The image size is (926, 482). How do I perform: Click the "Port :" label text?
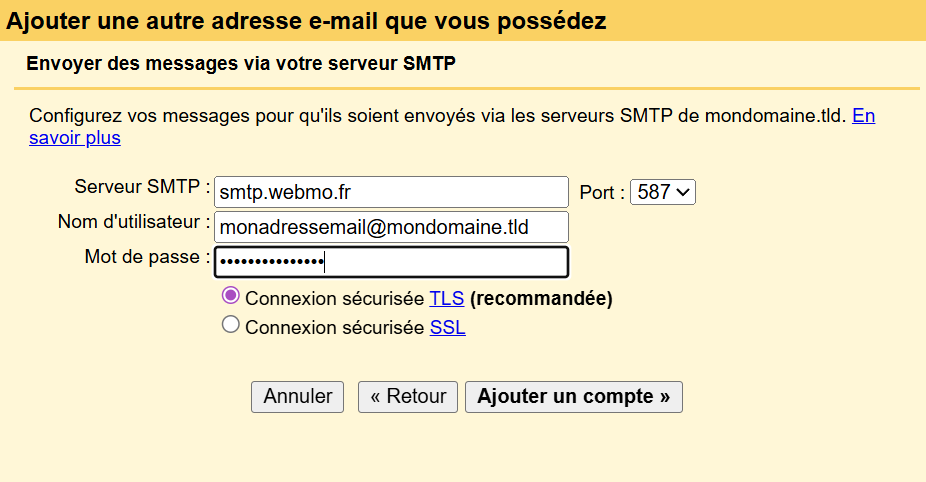(x=602, y=192)
